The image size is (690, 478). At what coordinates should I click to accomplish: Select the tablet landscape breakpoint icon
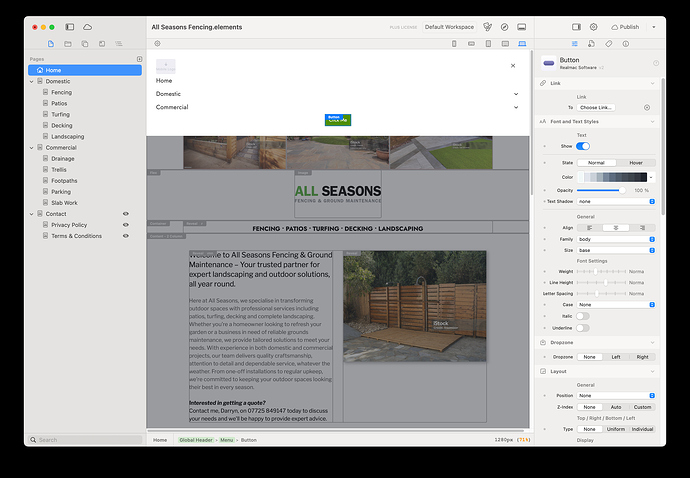(505, 44)
